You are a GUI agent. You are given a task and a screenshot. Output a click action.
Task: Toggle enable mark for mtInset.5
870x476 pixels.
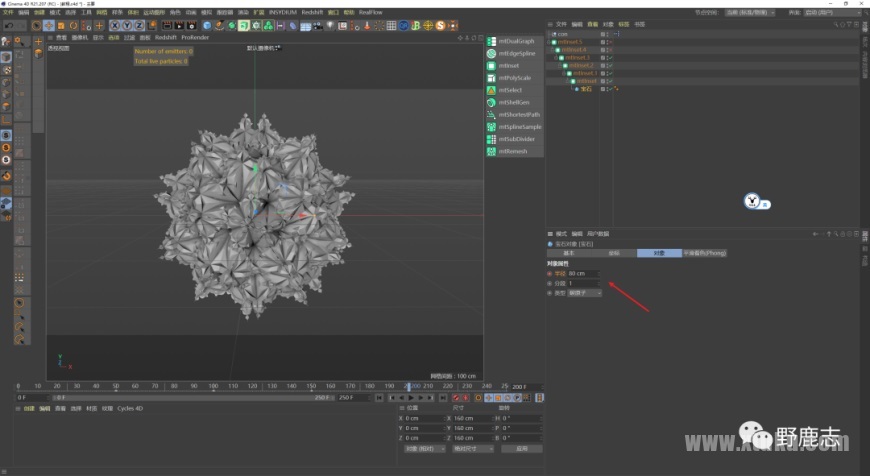tap(610, 42)
